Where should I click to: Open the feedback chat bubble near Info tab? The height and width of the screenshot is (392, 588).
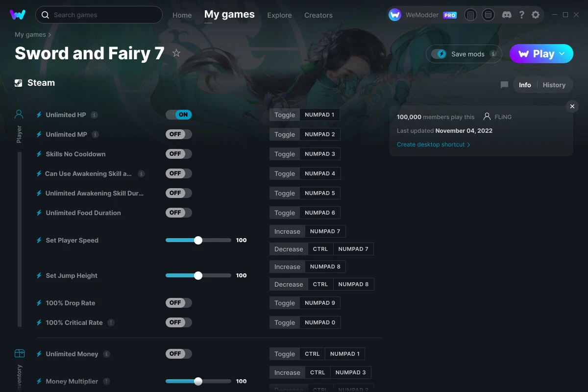504,84
